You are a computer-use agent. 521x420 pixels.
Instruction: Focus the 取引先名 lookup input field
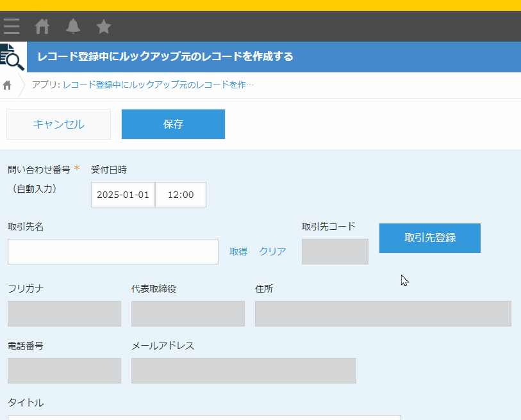(113, 252)
